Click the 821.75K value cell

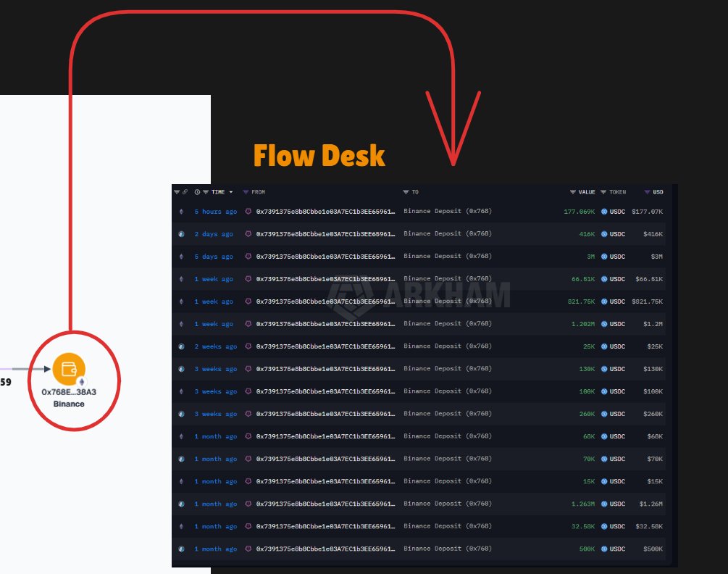pyautogui.click(x=581, y=301)
